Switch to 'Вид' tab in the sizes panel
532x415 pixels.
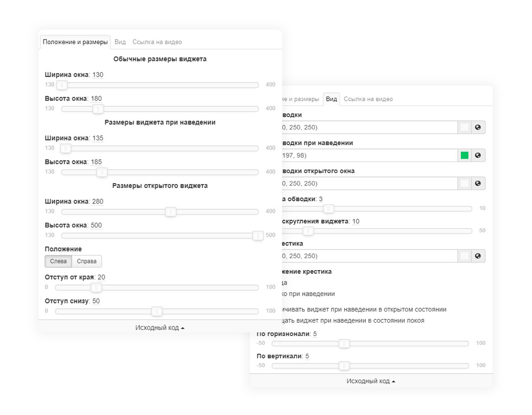(120, 42)
